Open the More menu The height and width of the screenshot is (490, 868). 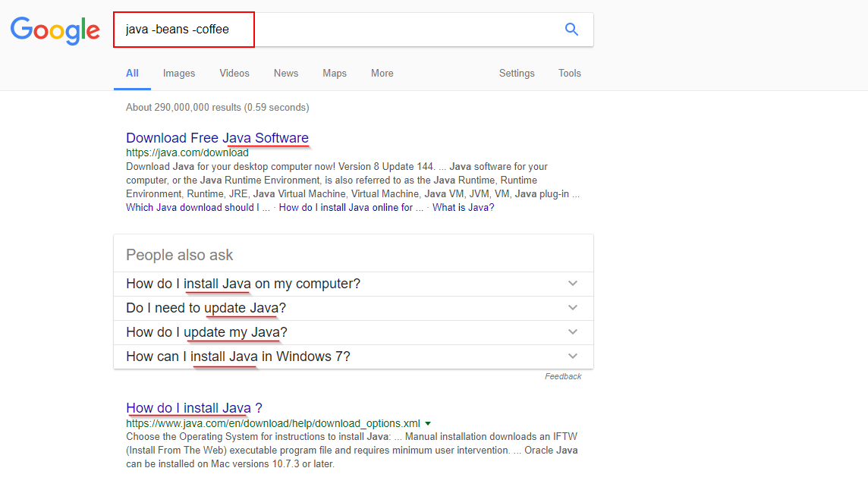coord(382,73)
